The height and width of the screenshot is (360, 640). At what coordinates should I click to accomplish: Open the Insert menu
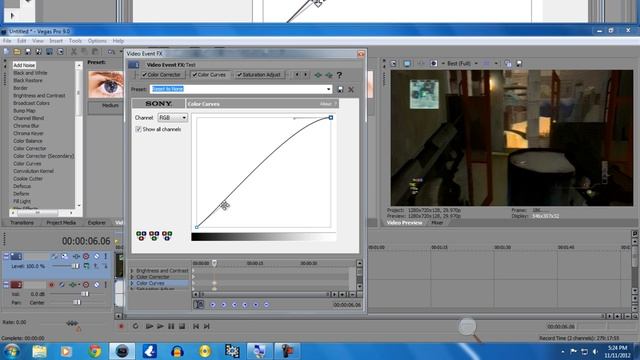tap(56, 41)
